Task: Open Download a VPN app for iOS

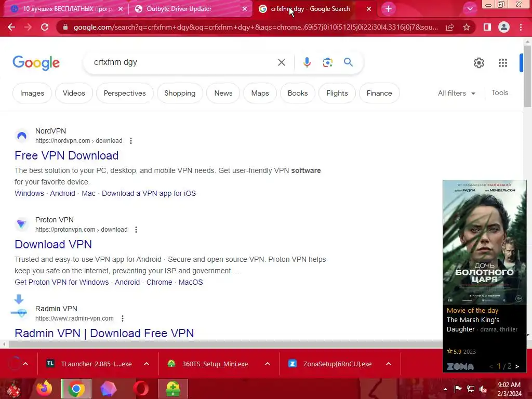Action: (x=149, y=193)
